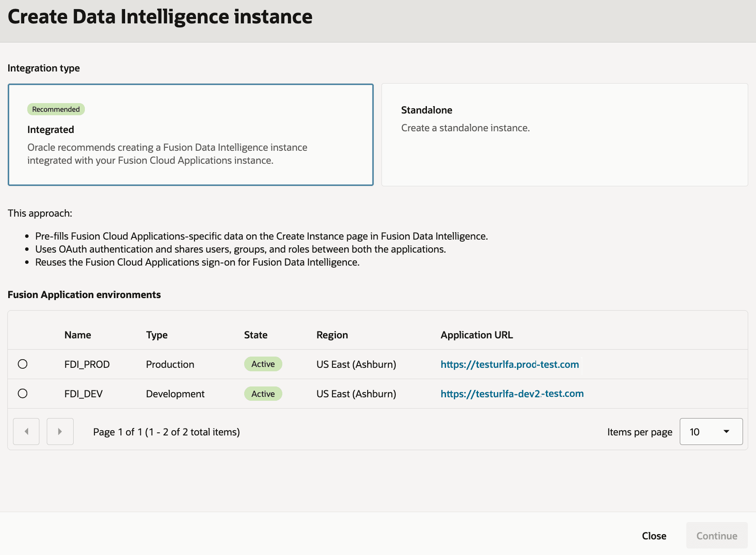The image size is (756, 555).
Task: Choose the Standalone integration type card
Action: coord(565,135)
